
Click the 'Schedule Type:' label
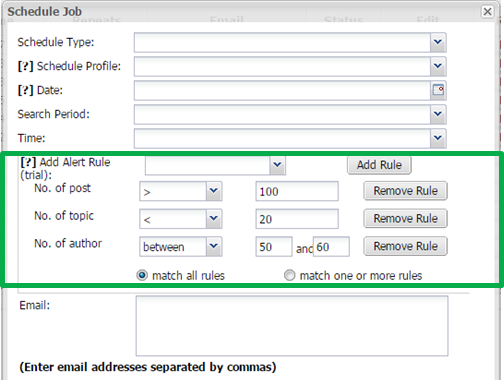(56, 42)
